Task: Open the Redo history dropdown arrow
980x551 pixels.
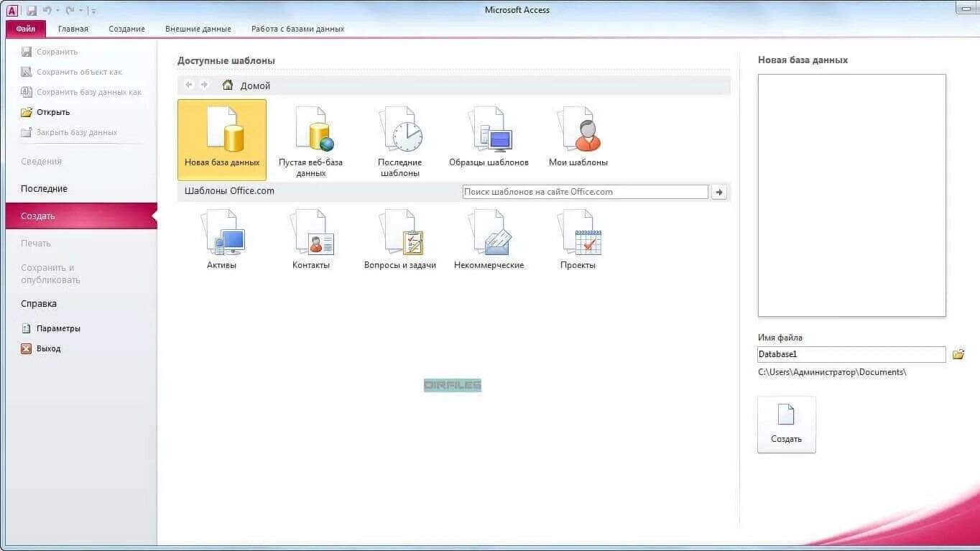Action: tap(80, 11)
